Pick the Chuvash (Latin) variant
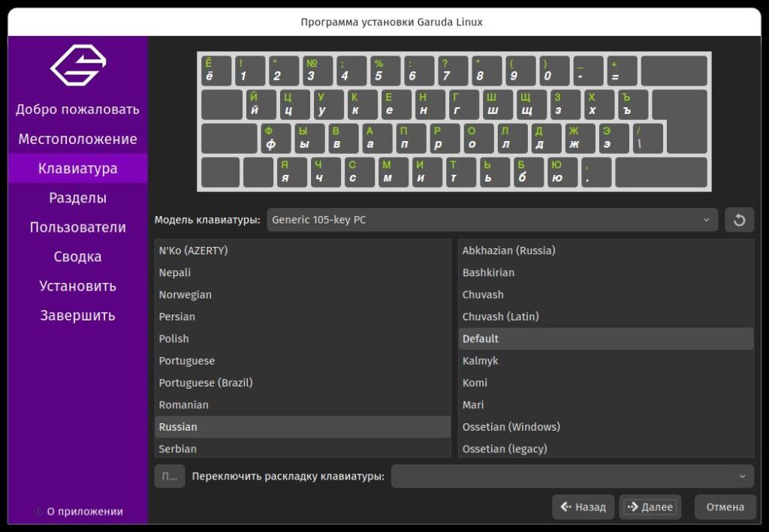The width and height of the screenshot is (769, 532). click(606, 317)
